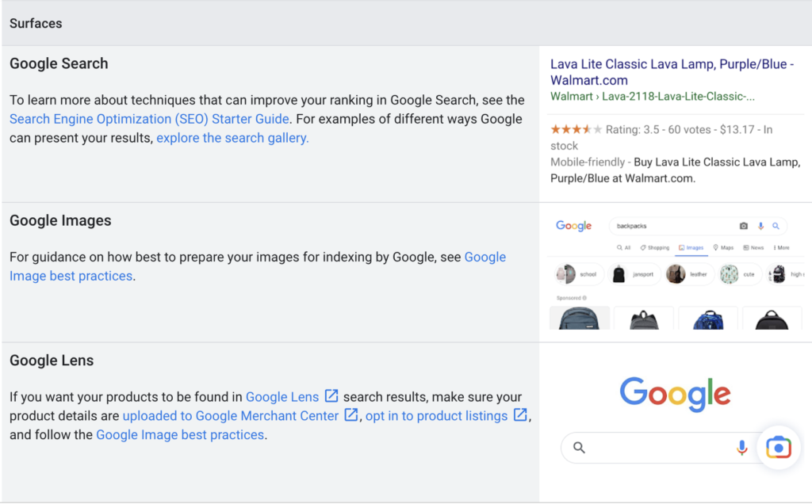This screenshot has width=812, height=504.
Task: Click the magnifier icon in the Lens example search bar
Action: pyautogui.click(x=579, y=448)
